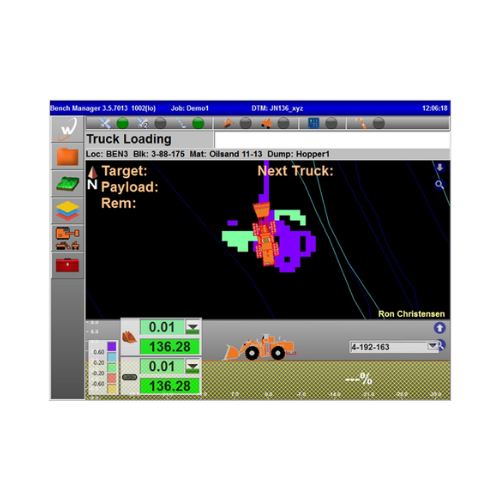Open the lower 0.01 track dropdown arrow
500x500 pixels.
click(193, 367)
